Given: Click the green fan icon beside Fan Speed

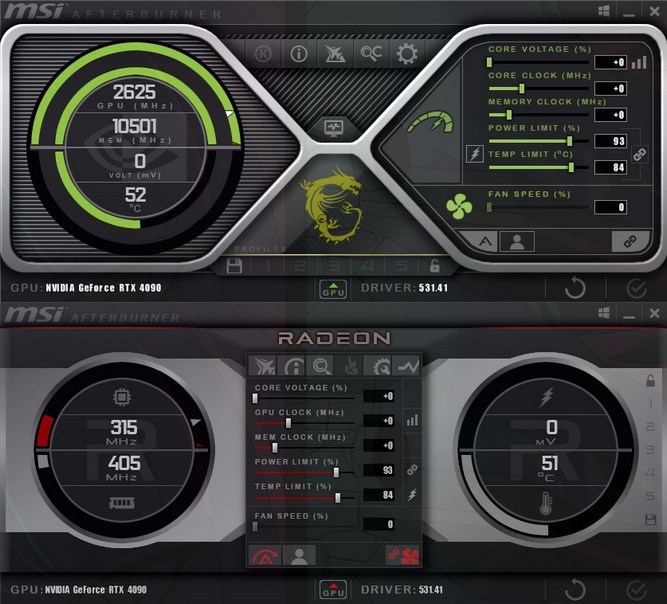Looking at the screenshot, I should [459, 207].
